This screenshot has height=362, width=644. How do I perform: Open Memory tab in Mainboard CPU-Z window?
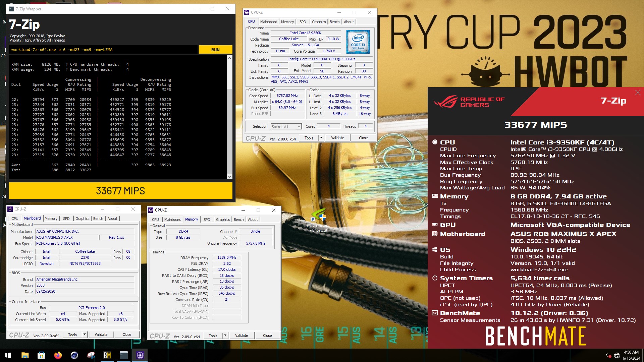[51, 219]
